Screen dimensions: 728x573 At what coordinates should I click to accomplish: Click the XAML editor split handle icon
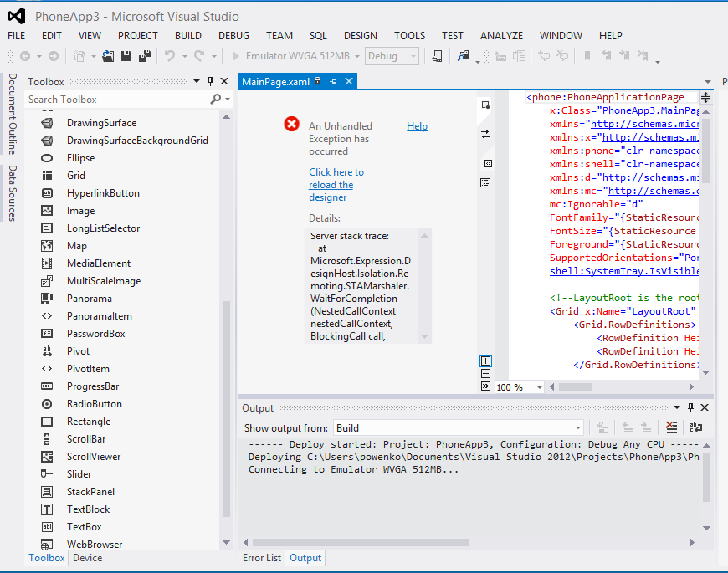(705, 97)
